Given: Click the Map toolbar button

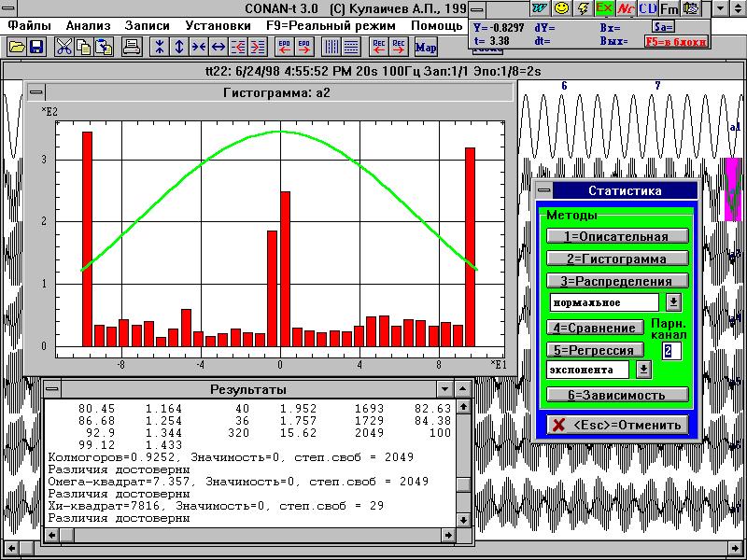Looking at the screenshot, I should 426,46.
